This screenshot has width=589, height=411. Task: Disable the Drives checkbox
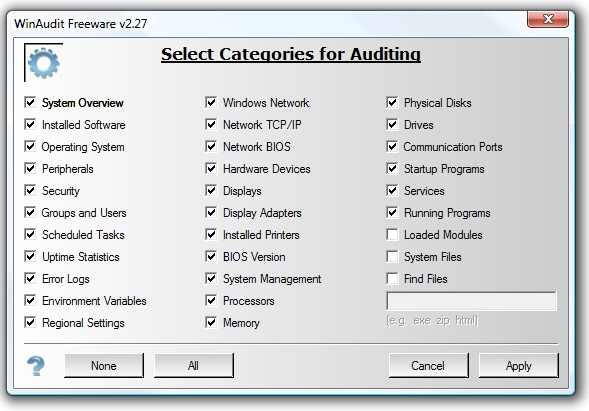pyautogui.click(x=392, y=124)
